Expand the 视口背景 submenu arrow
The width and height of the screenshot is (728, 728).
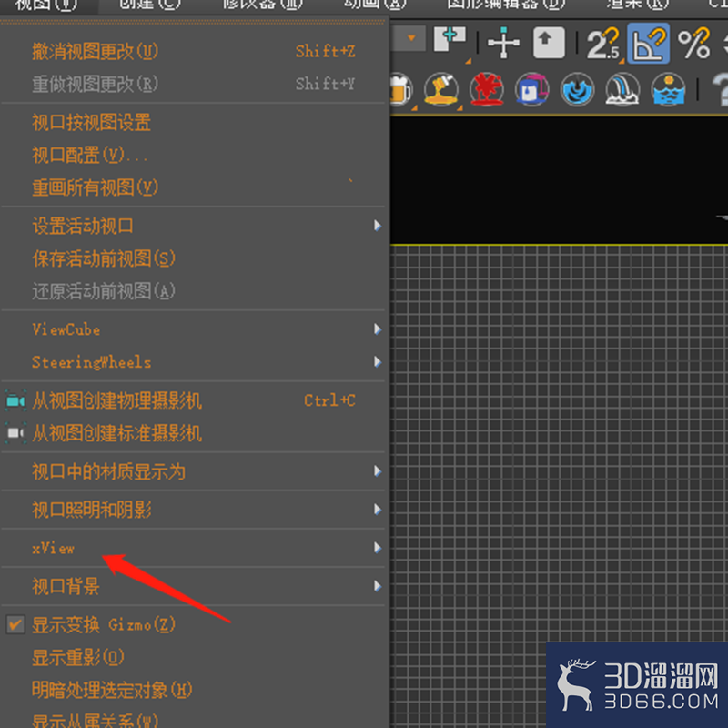378,586
